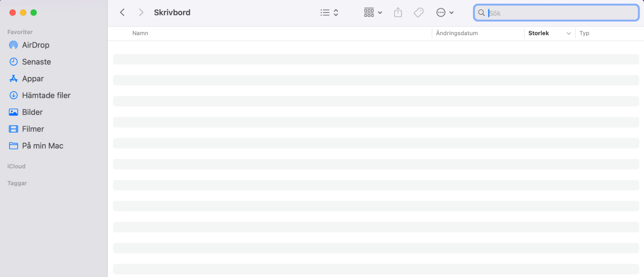Viewport: 644px width, 277px height.
Task: Click the Senaste clock icon
Action: (14, 62)
